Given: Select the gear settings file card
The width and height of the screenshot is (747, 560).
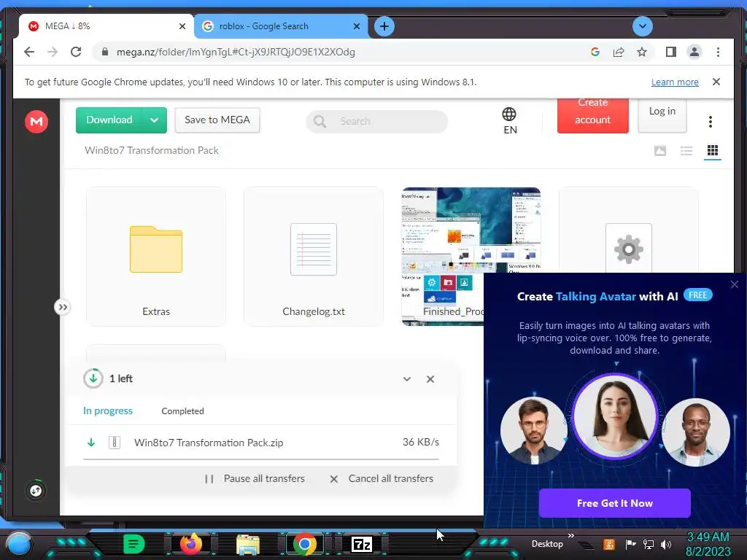Looking at the screenshot, I should click(629, 230).
